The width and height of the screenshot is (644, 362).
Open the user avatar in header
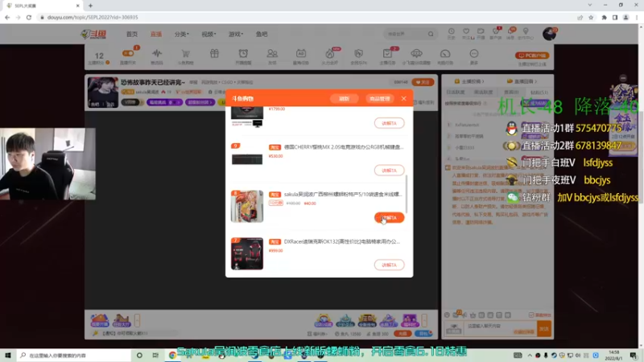pyautogui.click(x=549, y=34)
